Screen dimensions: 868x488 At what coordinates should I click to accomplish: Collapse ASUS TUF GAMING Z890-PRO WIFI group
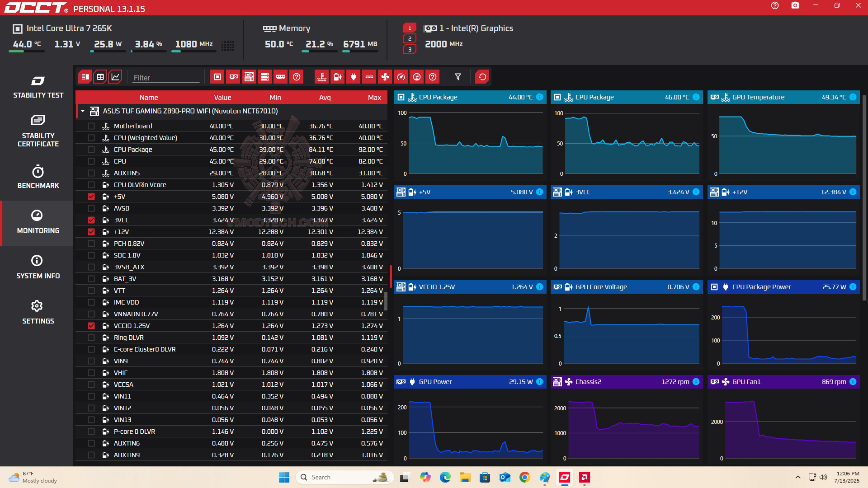coord(83,111)
